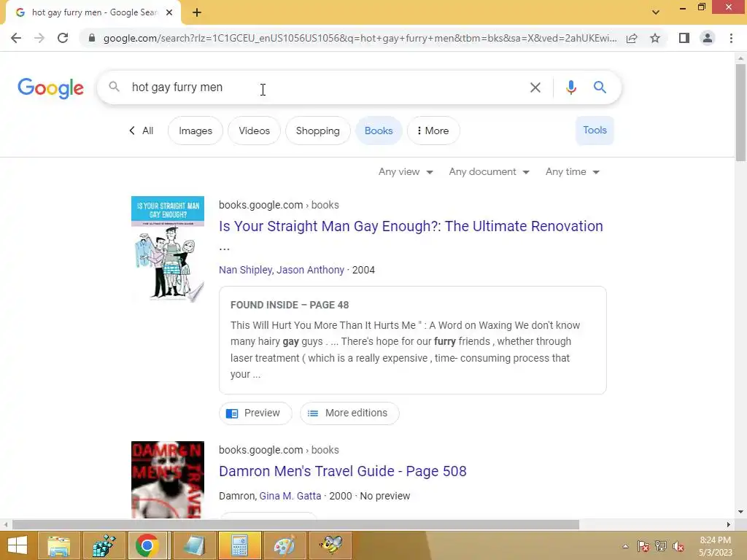Viewport: 747px width, 560px height.
Task: Open the Paint palette taskbar icon
Action: 285,545
